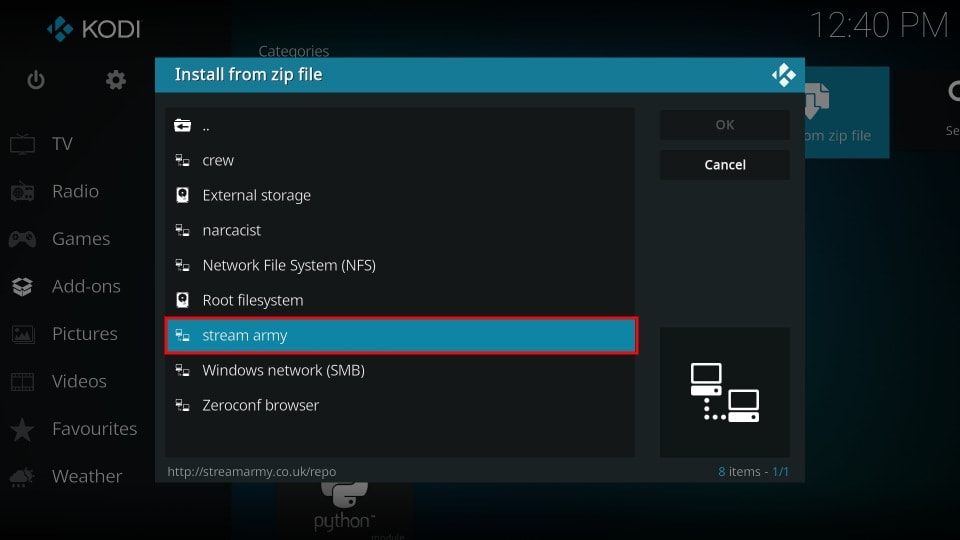Click network icon beside stream army
The height and width of the screenshot is (540, 960).
click(x=182, y=335)
